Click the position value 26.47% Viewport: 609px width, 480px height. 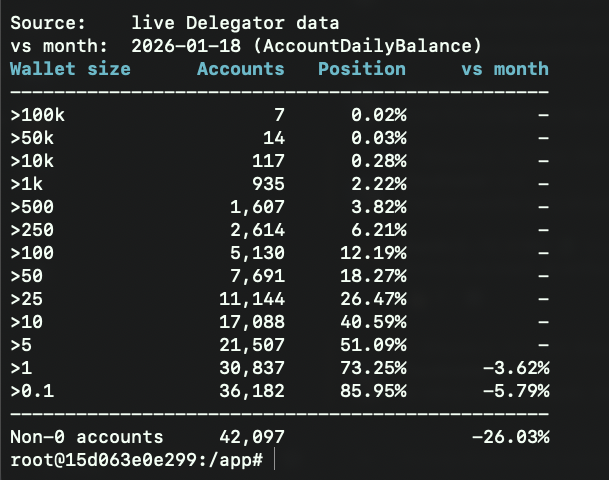(373, 299)
